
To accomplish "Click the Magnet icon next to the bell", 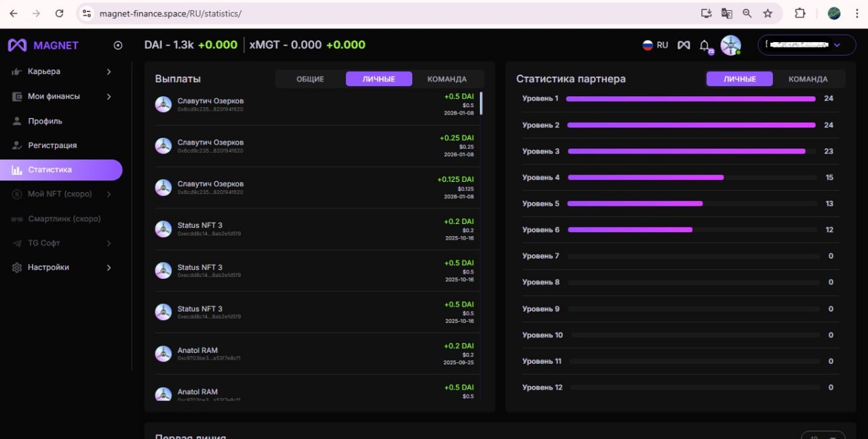I will 684,45.
